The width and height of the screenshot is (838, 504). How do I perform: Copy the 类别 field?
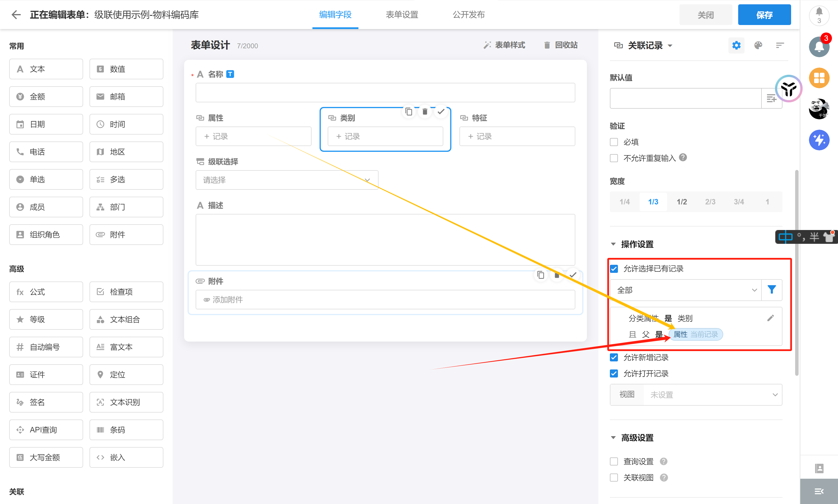click(409, 111)
